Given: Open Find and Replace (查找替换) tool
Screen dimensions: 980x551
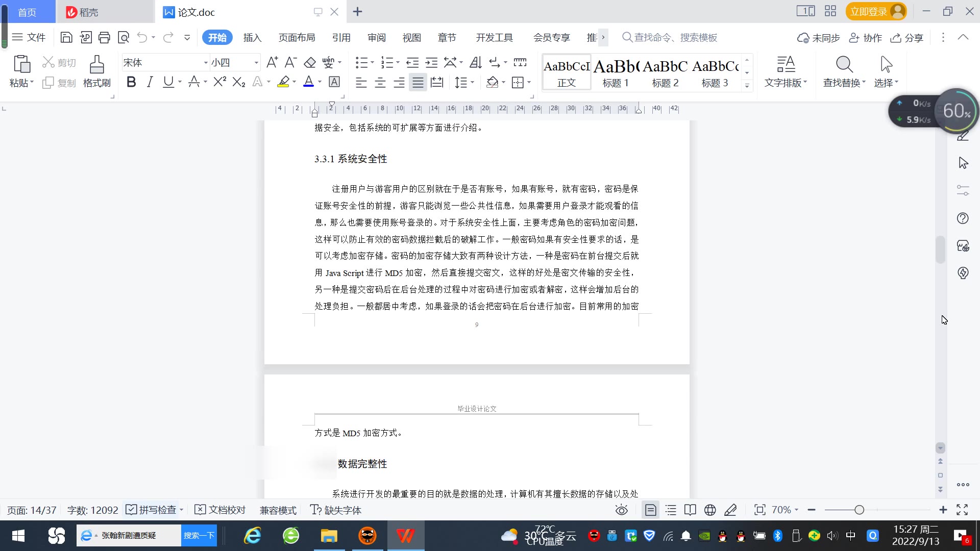Looking at the screenshot, I should [x=844, y=71].
